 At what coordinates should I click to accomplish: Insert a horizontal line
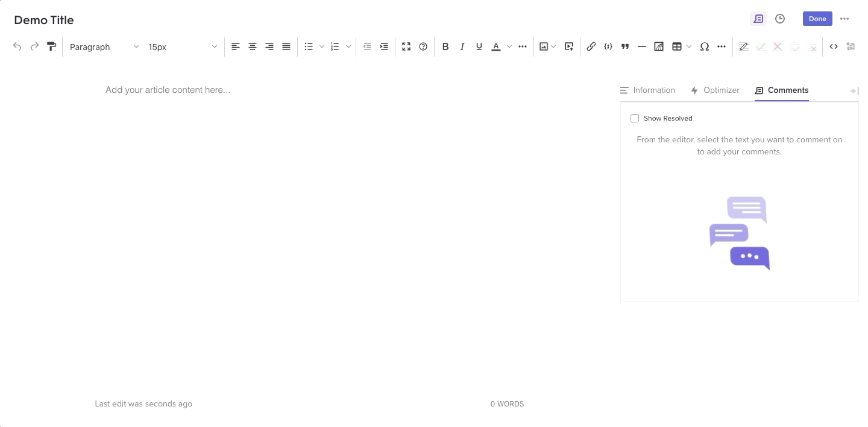click(x=642, y=46)
